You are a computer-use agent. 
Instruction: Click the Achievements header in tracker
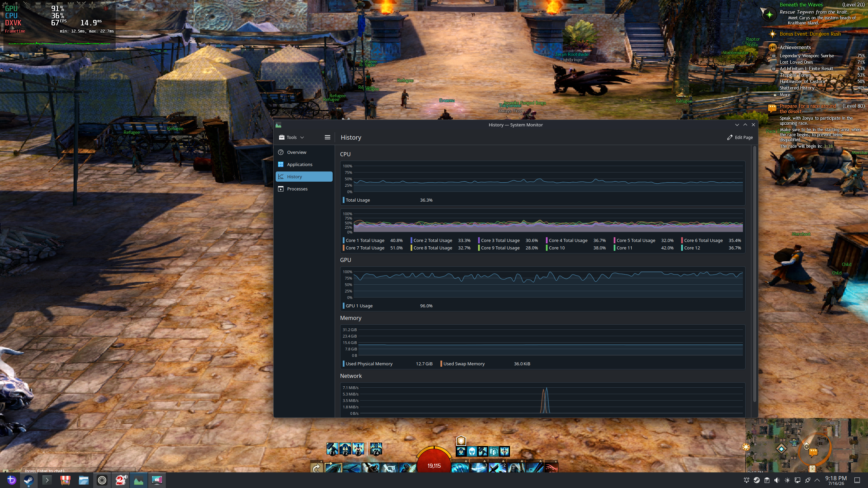coord(795,47)
